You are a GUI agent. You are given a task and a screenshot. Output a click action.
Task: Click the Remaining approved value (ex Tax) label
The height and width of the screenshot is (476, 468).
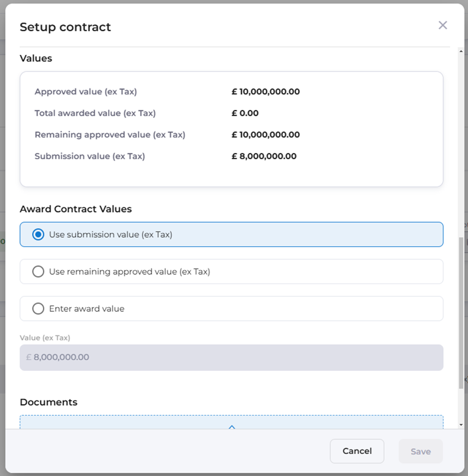click(110, 135)
